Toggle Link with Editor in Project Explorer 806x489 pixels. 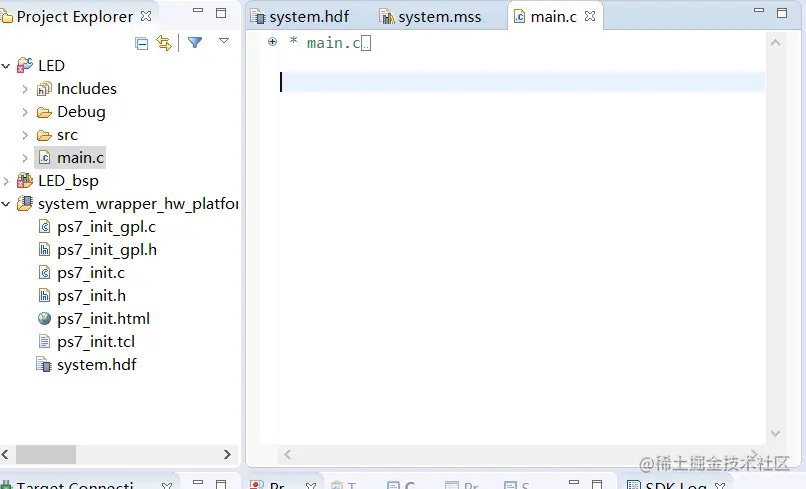point(164,43)
